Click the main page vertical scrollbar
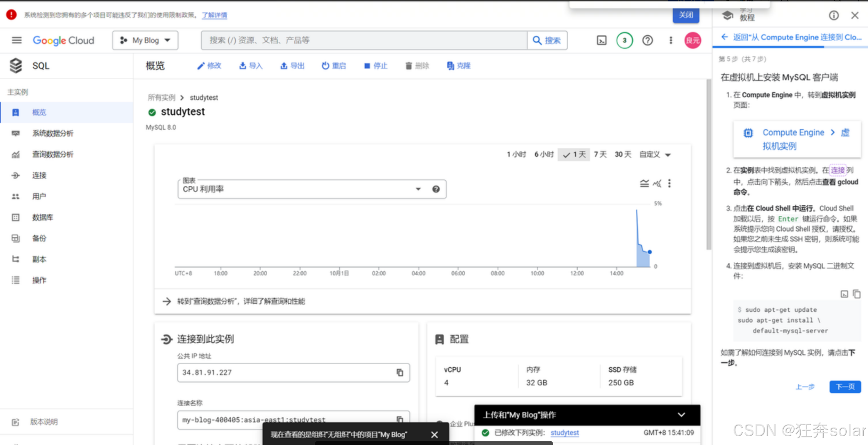This screenshot has height=445, width=868. (708, 165)
